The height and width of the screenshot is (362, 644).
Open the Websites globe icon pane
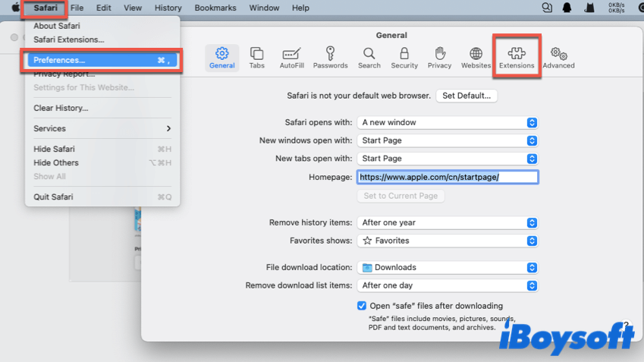[476, 58]
